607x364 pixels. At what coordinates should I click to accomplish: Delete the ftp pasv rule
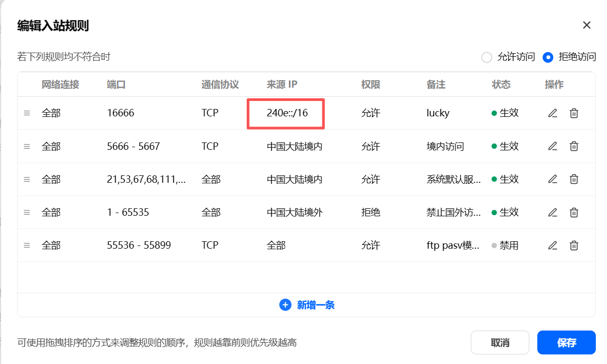tap(573, 246)
